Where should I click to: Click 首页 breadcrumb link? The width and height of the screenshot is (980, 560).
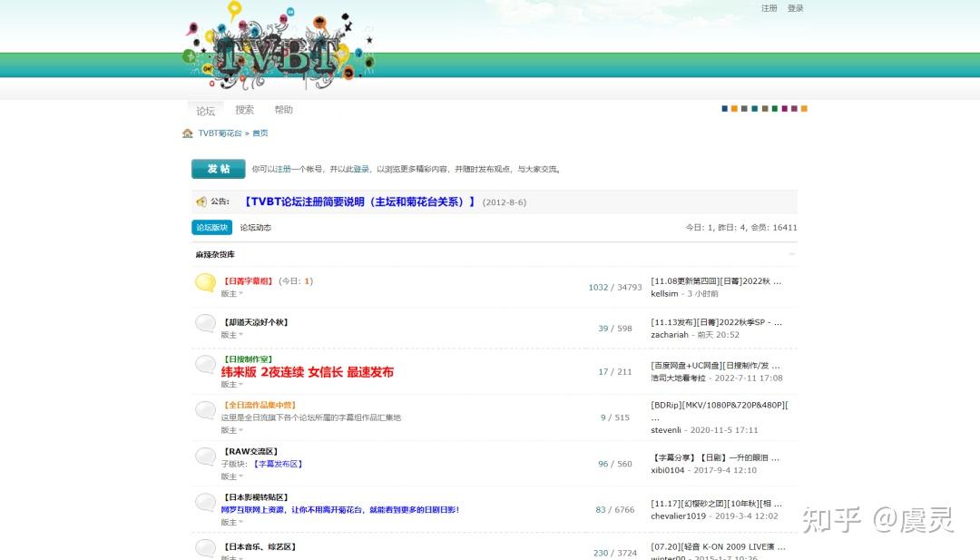(x=260, y=133)
